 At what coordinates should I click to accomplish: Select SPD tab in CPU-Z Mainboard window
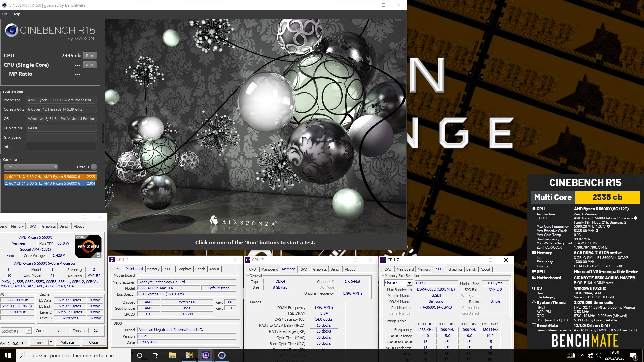(168, 269)
